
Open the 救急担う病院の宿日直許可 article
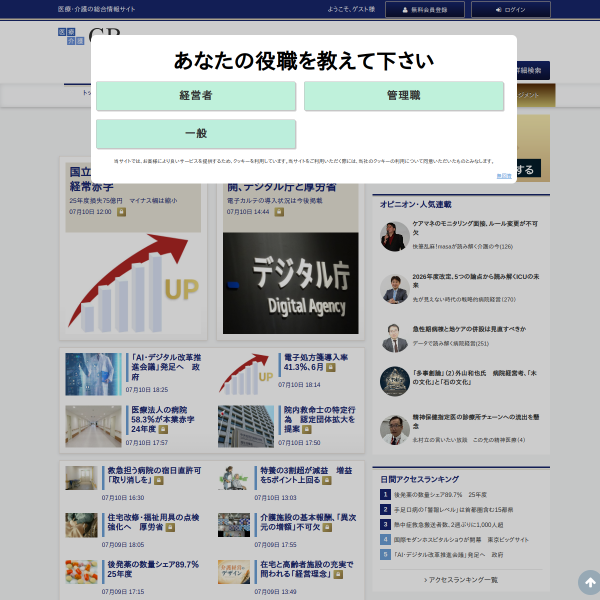pyautogui.click(x=154, y=475)
